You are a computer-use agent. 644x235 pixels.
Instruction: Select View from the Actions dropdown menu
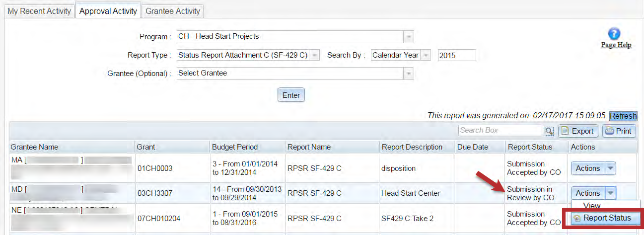point(591,205)
